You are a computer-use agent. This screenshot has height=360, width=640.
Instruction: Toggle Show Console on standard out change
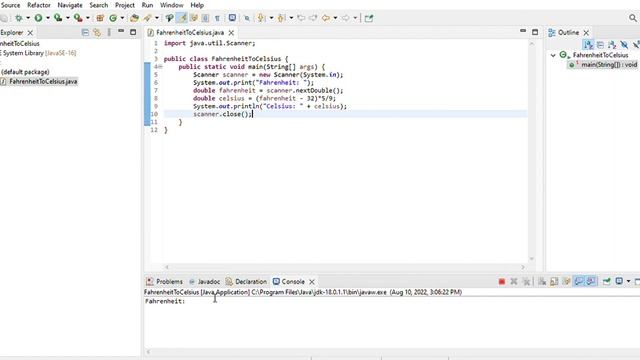click(x=579, y=282)
